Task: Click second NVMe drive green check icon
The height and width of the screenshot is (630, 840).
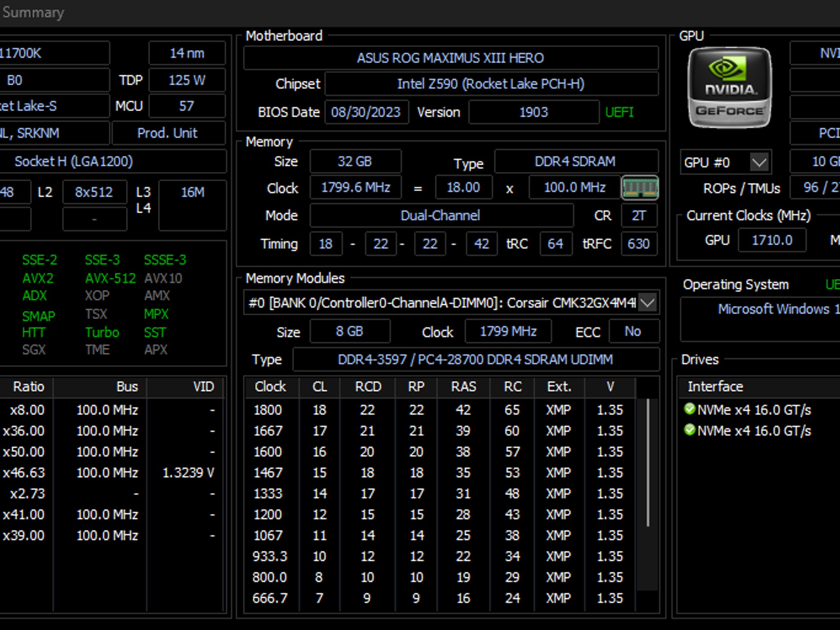Action: pos(689,430)
